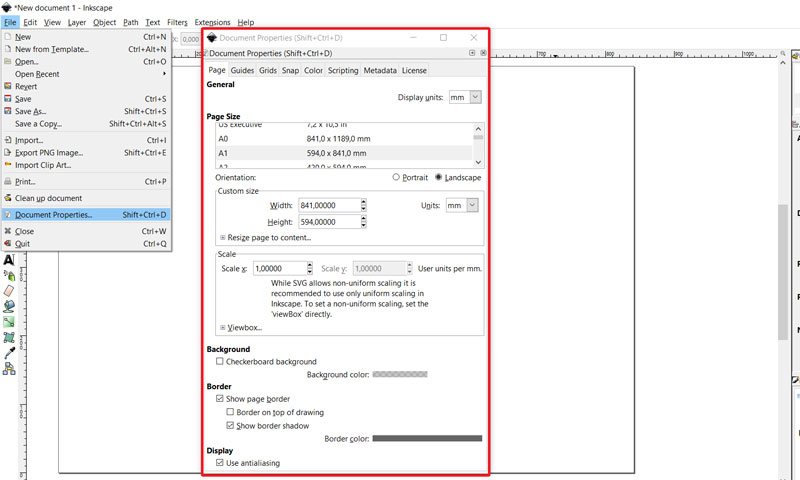Image resolution: width=800 pixels, height=480 pixels.
Task: Choose Clean up document menu entry
Action: [x=86, y=198]
